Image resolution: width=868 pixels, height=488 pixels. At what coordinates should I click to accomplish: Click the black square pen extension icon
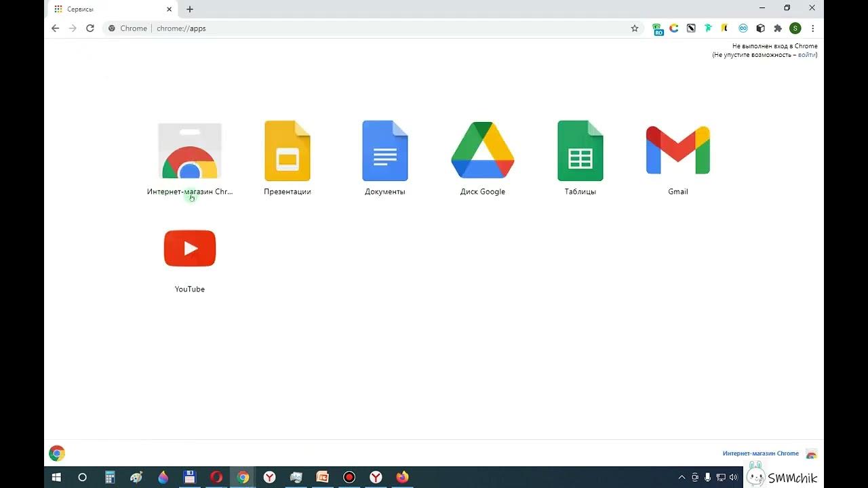pos(691,28)
